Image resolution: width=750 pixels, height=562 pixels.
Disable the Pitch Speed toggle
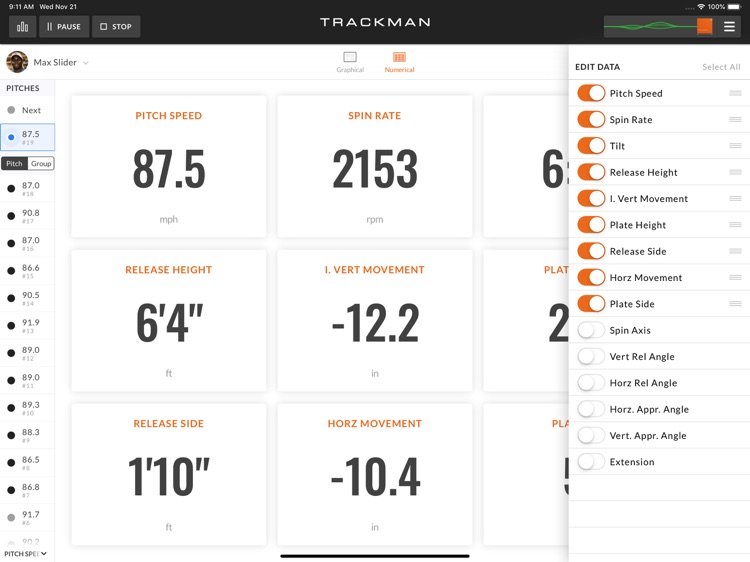(x=591, y=93)
